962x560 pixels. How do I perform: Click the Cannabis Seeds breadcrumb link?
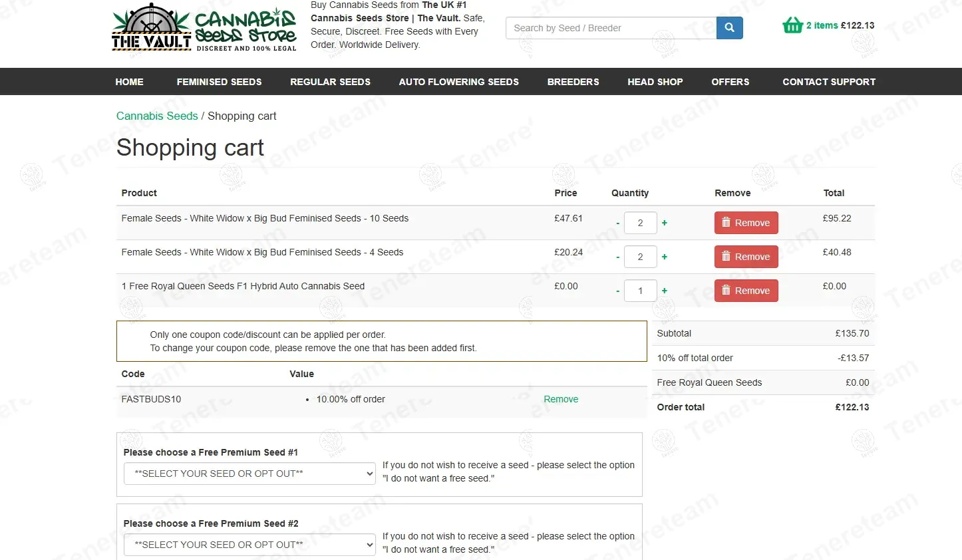tap(157, 116)
